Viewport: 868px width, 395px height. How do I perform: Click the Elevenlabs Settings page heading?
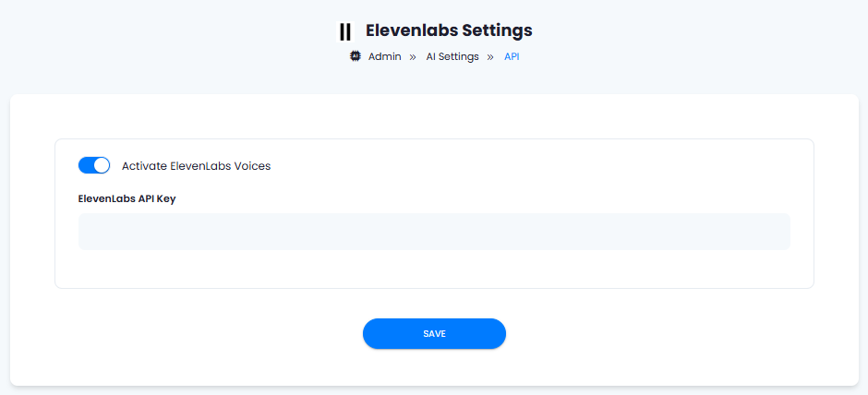click(449, 30)
